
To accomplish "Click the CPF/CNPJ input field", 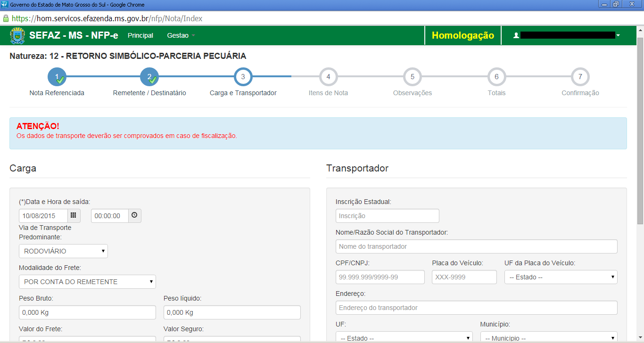I will pyautogui.click(x=380, y=277).
